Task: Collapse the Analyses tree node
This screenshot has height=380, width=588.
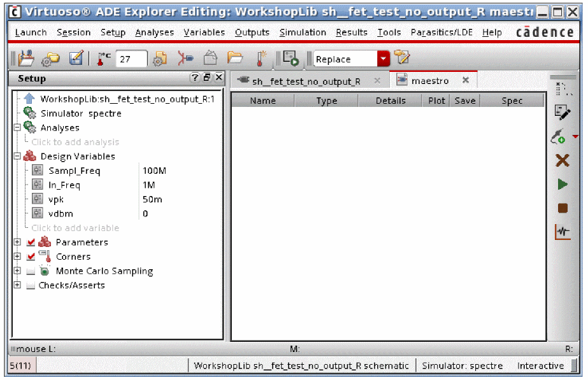Action: click(17, 127)
